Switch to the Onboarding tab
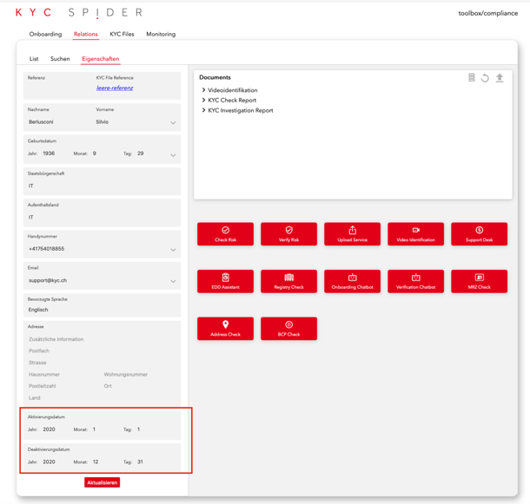This screenshot has width=530, height=504. 45,34
